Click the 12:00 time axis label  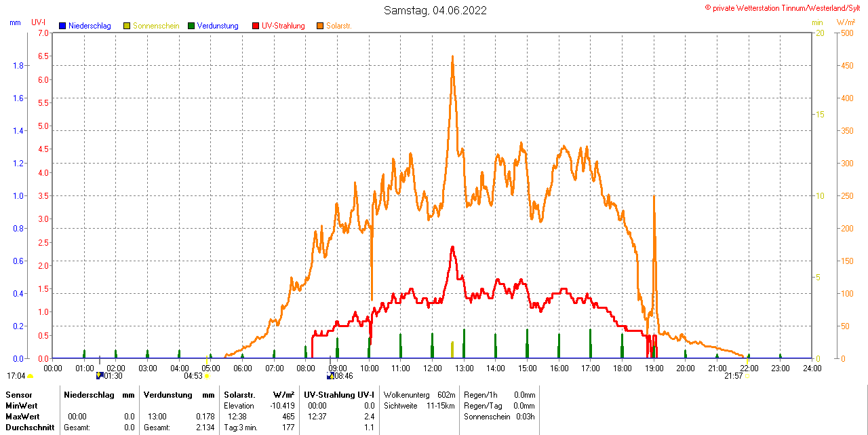(x=432, y=368)
